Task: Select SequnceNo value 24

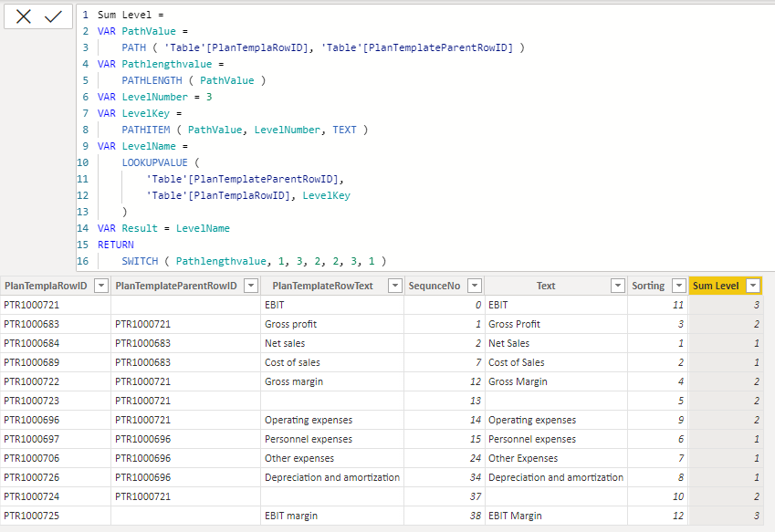Action: click(x=445, y=458)
